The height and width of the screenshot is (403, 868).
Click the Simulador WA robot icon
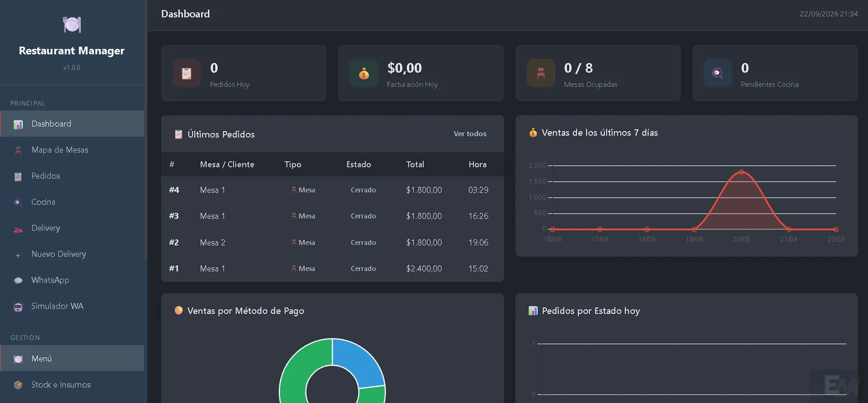[x=18, y=307]
